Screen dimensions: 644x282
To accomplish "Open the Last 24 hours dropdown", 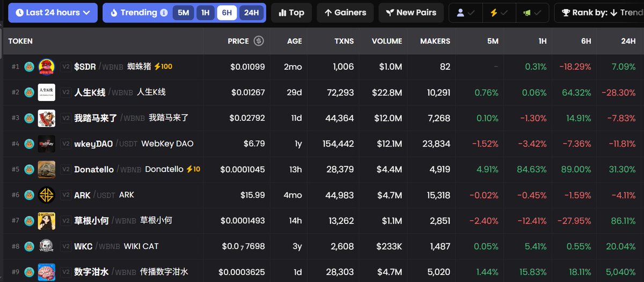I will pos(53,12).
